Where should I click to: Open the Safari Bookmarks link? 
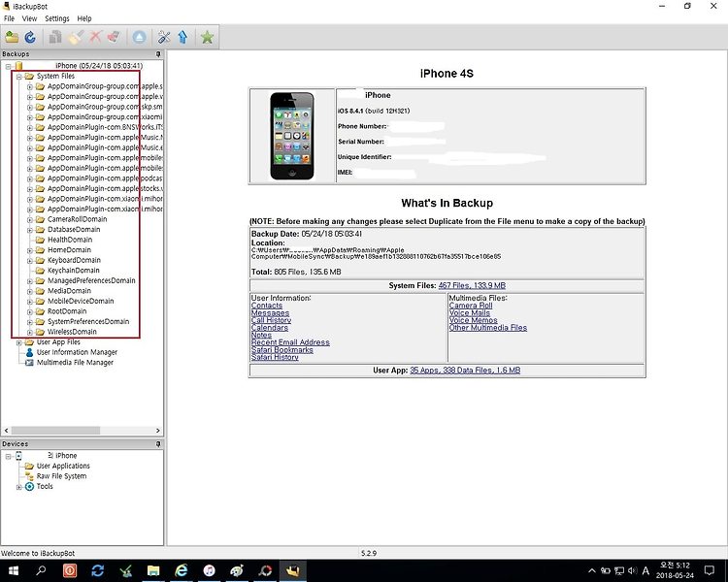click(281, 349)
